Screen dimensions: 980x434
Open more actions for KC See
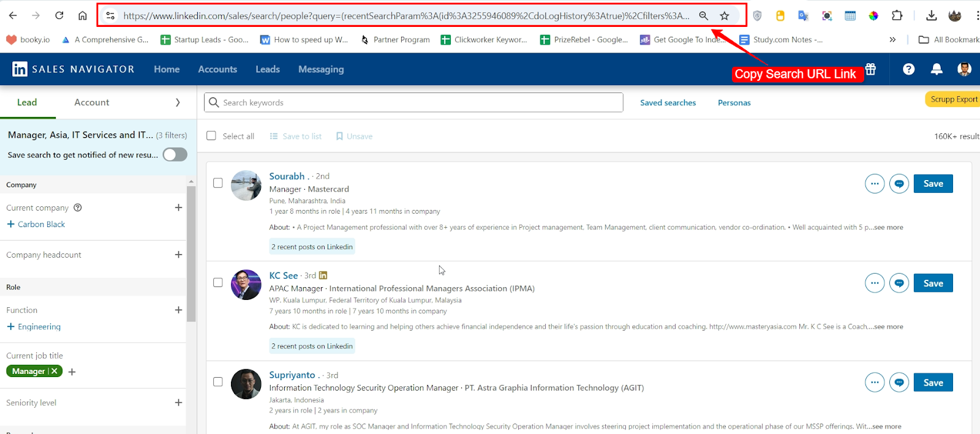coord(875,283)
